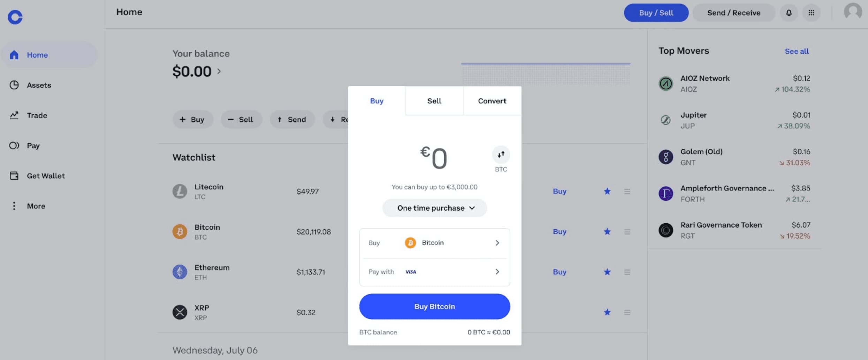Click the Buy Bitcoin button

pyautogui.click(x=434, y=307)
